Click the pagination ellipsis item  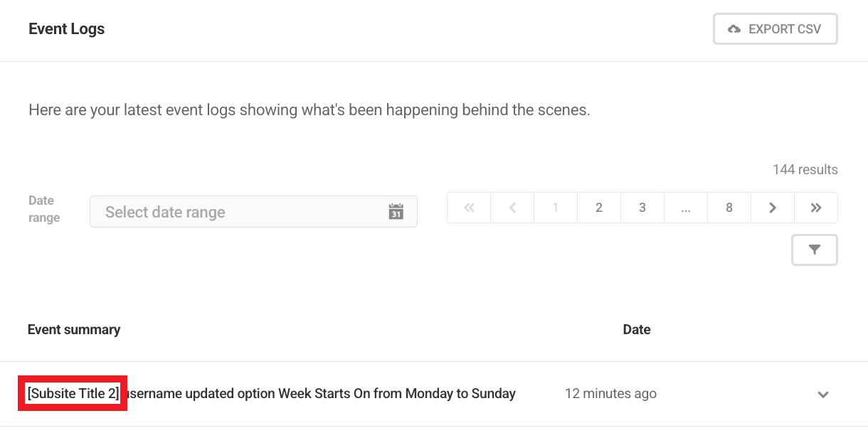[686, 208]
